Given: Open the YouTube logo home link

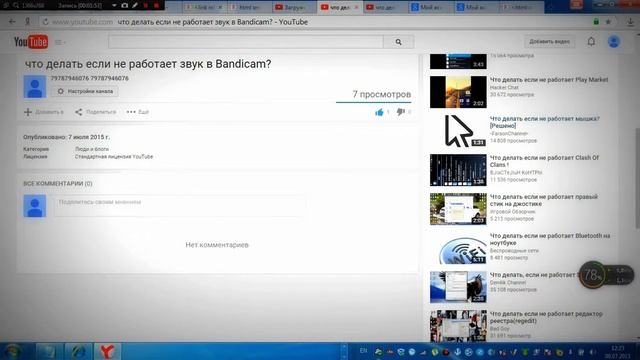Looking at the screenshot, I should (x=31, y=42).
